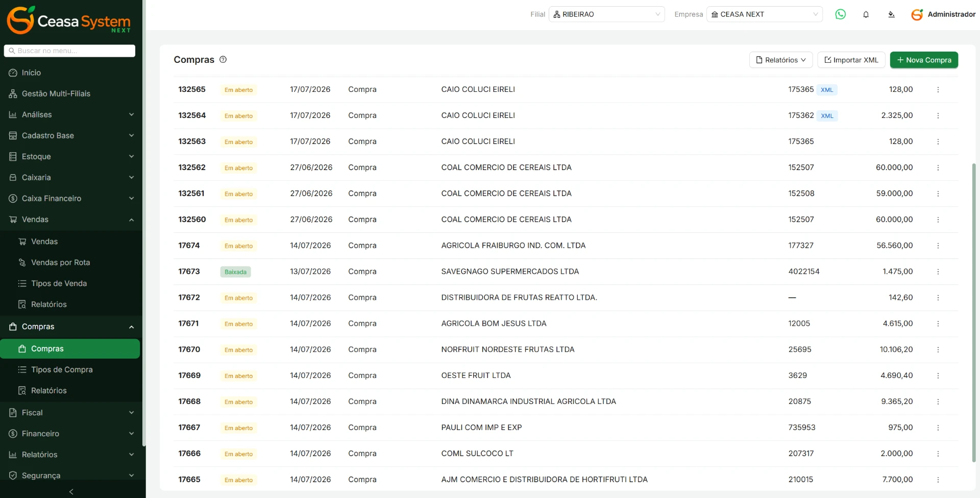Image resolution: width=980 pixels, height=498 pixels.
Task: Open row actions menu for purchase 17666
Action: 938,454
